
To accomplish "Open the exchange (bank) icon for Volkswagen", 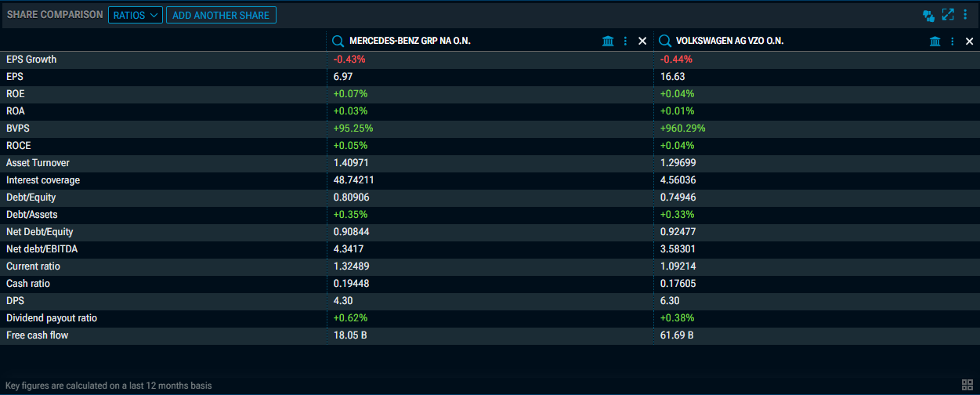I will pos(935,42).
